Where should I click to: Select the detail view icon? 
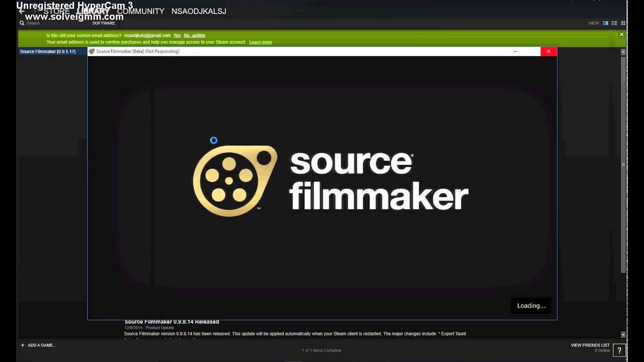[606, 23]
